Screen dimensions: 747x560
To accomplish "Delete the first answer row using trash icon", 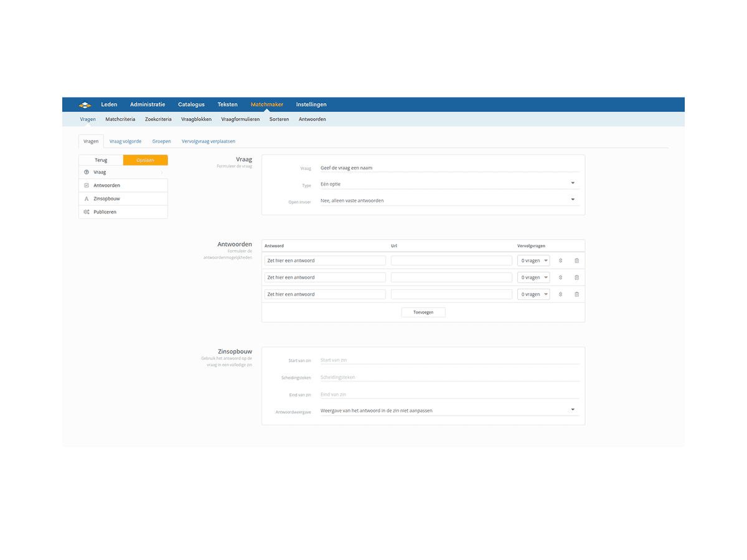I will pos(576,261).
